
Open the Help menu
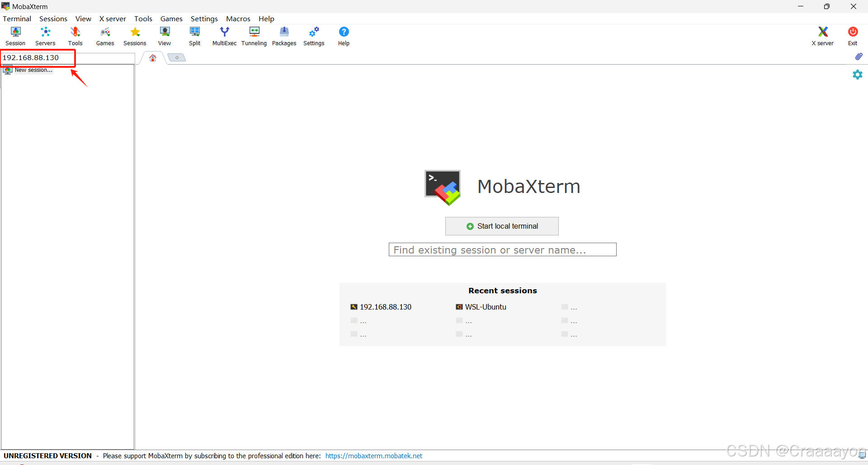266,19
